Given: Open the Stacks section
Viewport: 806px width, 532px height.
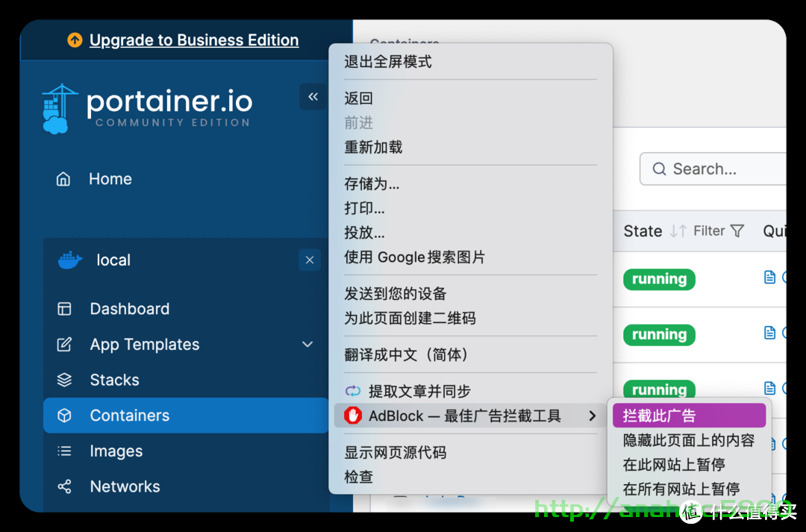Looking at the screenshot, I should (x=114, y=380).
